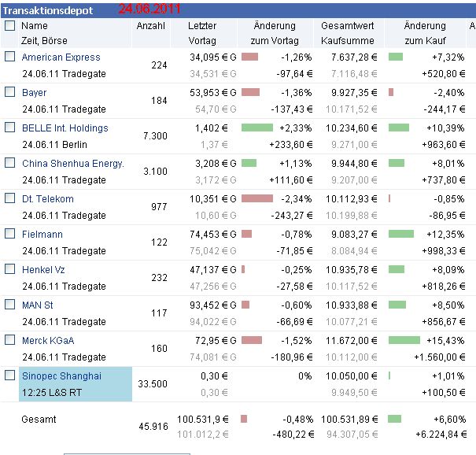
Task: Select BELLE total value 10.234,60 €
Action: [x=352, y=128]
